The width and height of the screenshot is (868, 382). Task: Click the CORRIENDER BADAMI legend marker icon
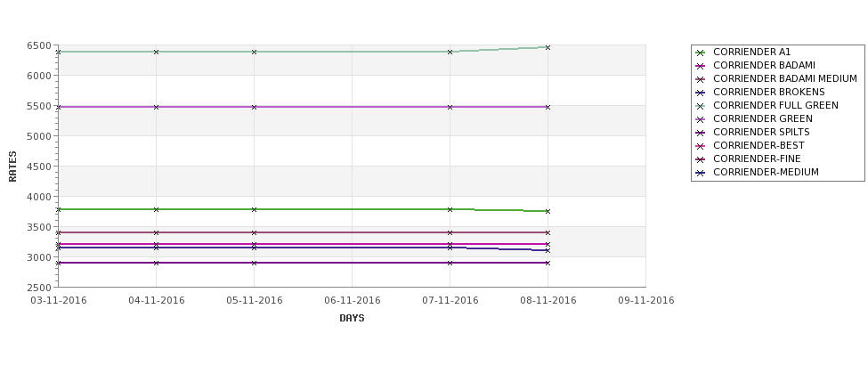tap(701, 66)
